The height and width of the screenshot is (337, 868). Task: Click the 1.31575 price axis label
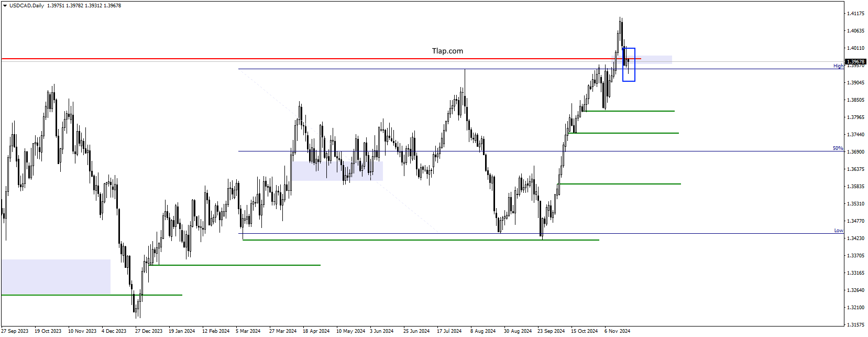coord(855,325)
